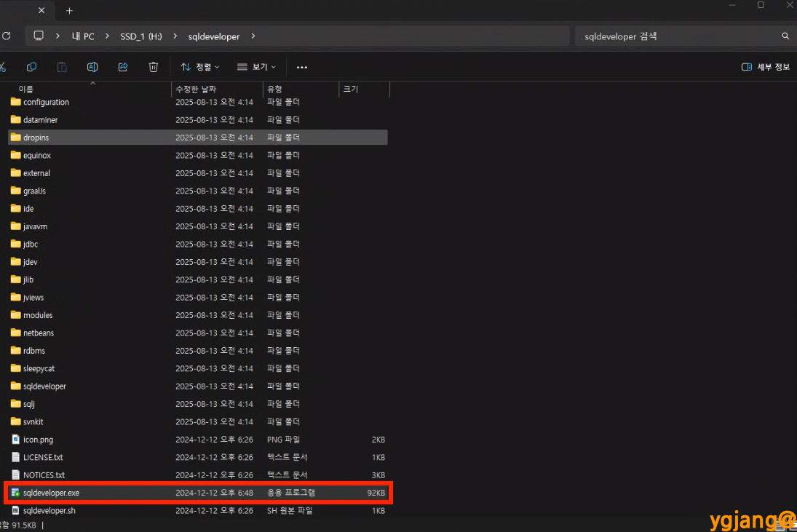Screen dimensions: 797x532
Task: Click sqldeveloper breadcrumb segment
Action: pyautogui.click(x=214, y=36)
